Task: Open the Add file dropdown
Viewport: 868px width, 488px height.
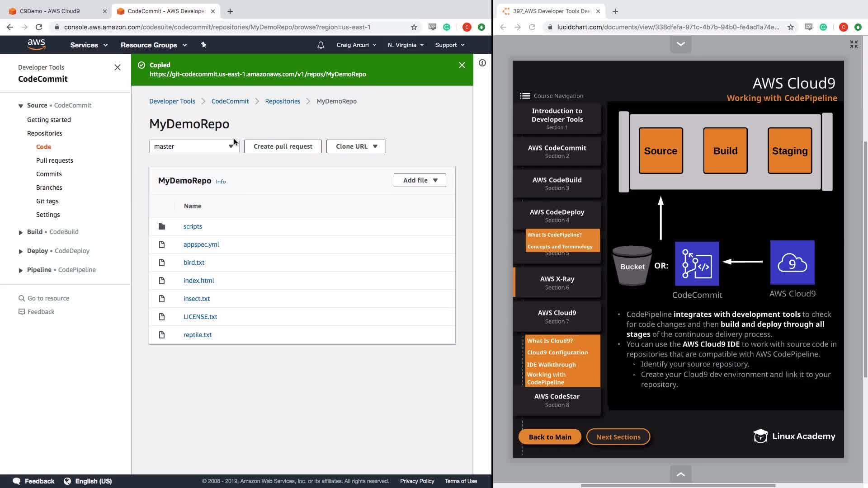Action: (x=420, y=180)
